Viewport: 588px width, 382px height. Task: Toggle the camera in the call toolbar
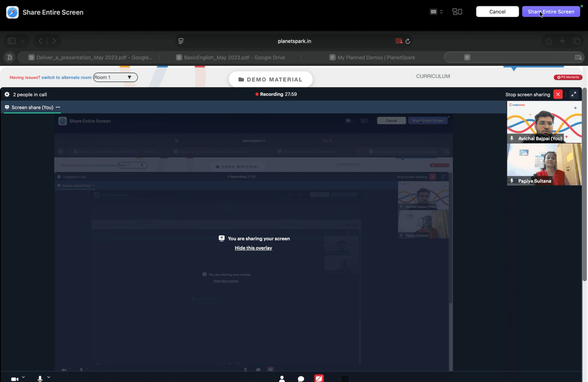click(15, 379)
